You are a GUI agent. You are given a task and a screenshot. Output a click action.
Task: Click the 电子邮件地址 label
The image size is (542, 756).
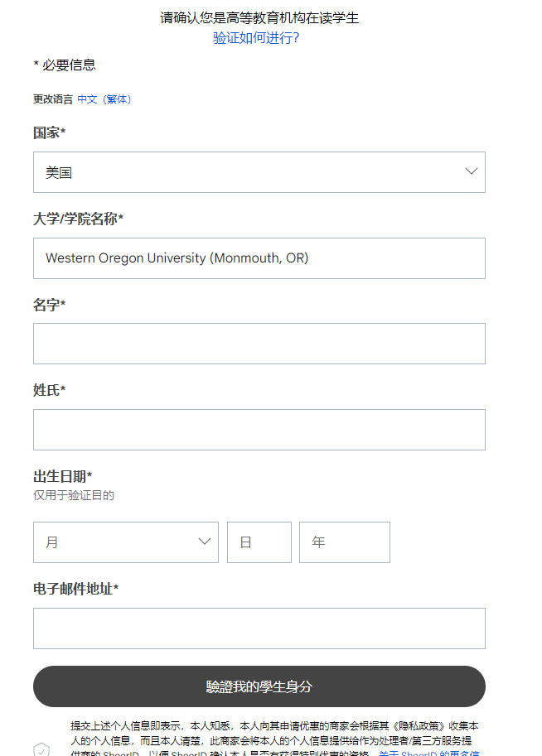click(75, 589)
